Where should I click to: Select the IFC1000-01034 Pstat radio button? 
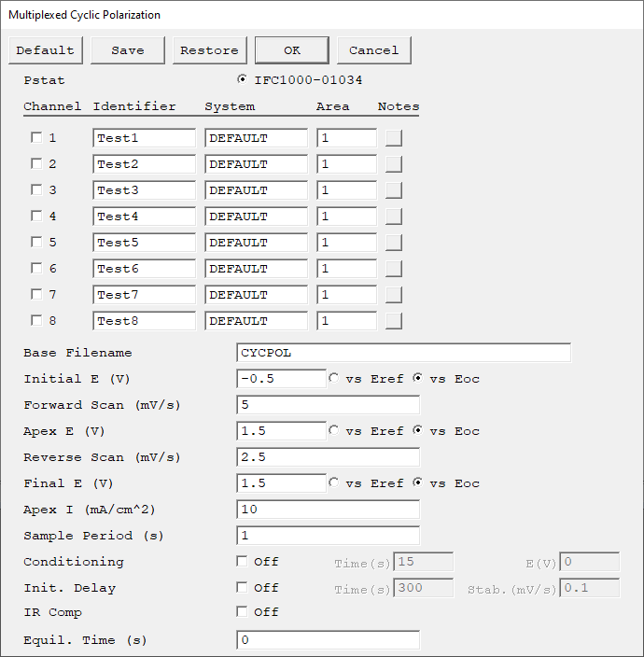point(242,79)
